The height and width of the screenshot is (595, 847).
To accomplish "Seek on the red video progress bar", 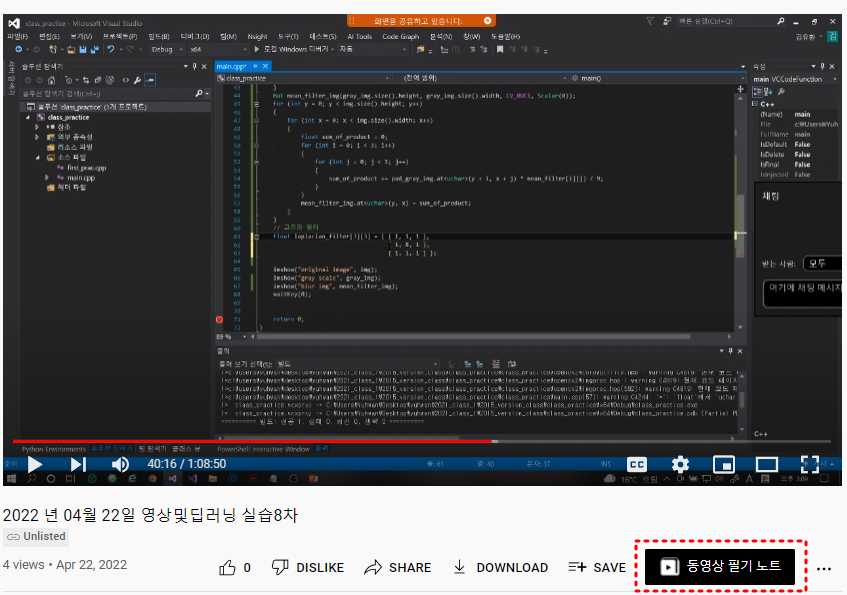I will (253, 442).
